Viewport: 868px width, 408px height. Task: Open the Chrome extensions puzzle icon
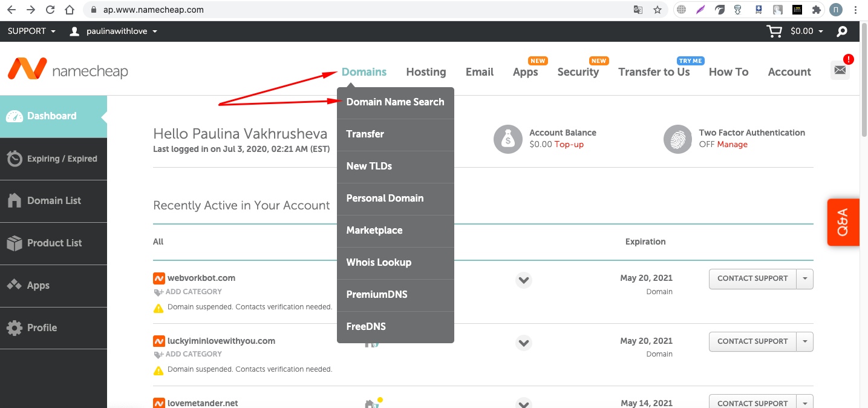tap(817, 10)
